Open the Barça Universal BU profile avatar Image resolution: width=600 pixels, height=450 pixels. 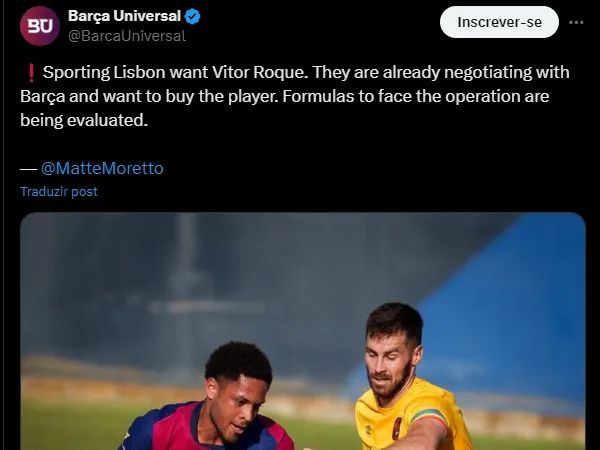point(40,25)
